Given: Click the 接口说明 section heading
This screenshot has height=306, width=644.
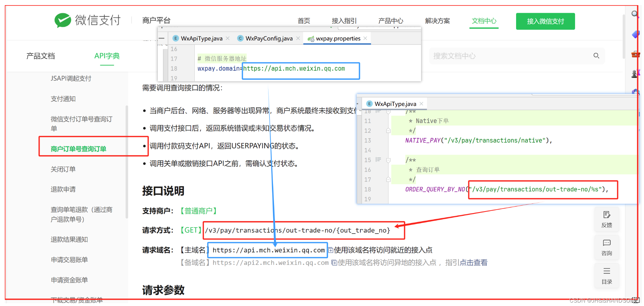Looking at the screenshot, I should pyautogui.click(x=163, y=191).
